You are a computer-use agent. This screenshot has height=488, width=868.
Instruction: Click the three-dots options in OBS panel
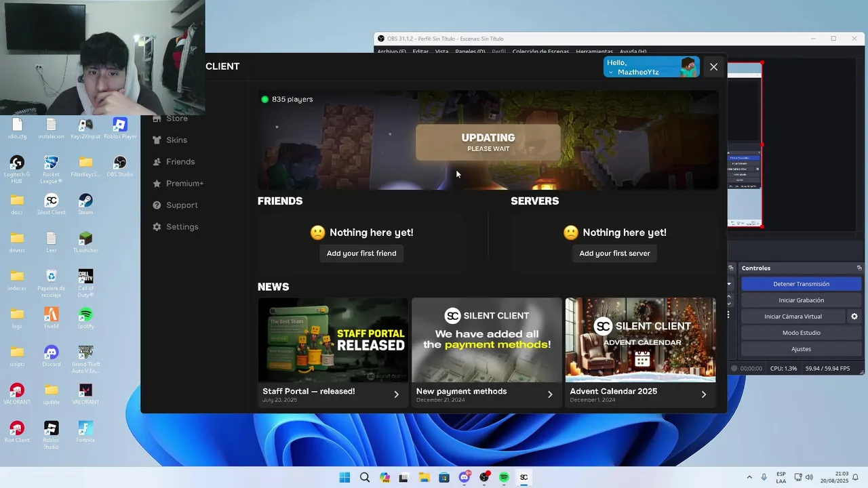click(x=729, y=314)
